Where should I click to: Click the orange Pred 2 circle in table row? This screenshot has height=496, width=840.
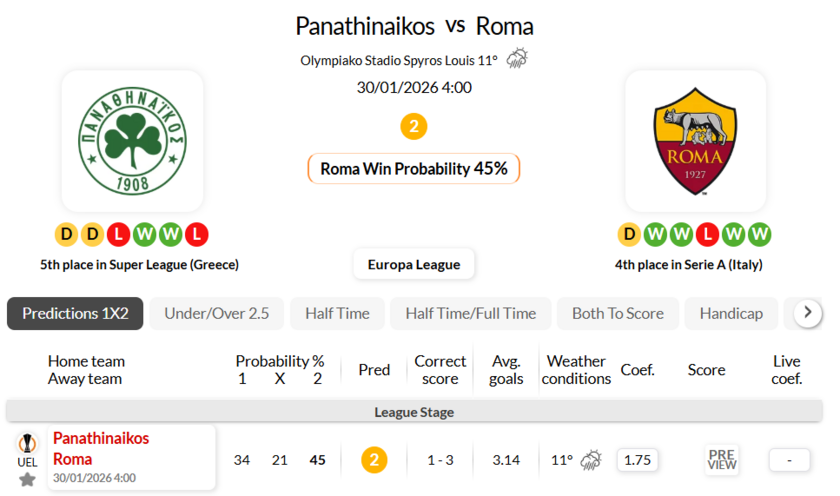(374, 460)
